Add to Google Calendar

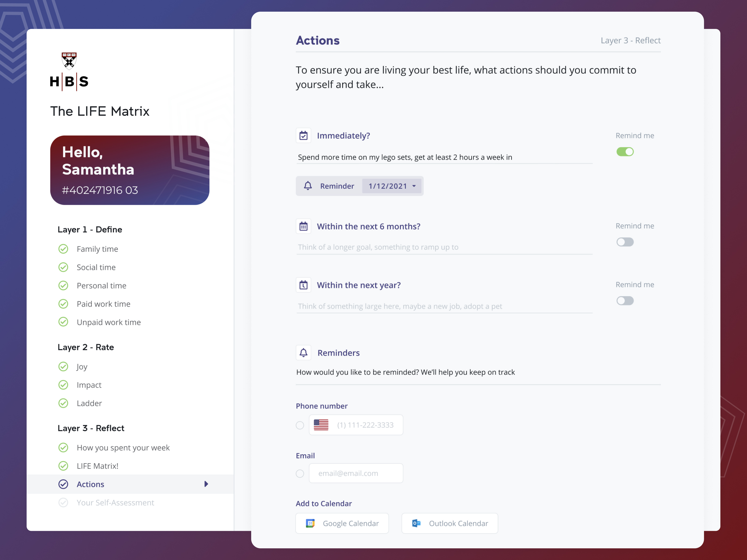[342, 524]
